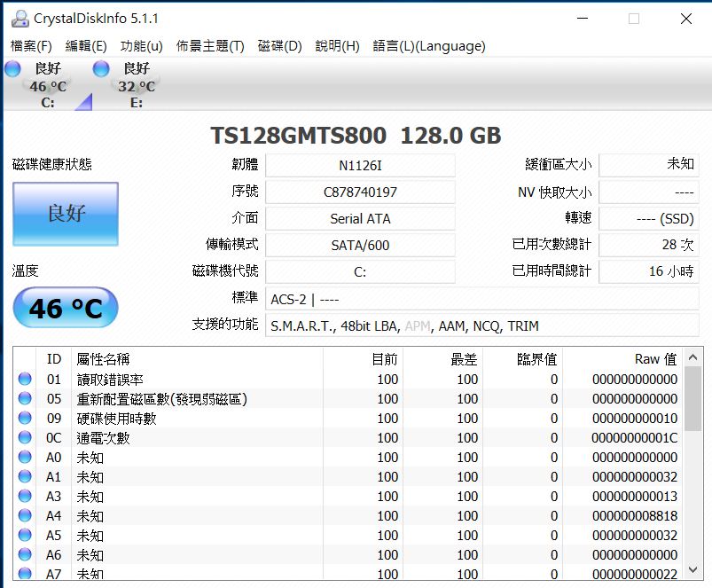Click the CrystalDiskInfo app icon in title bar
The height and width of the screenshot is (588, 712).
(x=20, y=19)
